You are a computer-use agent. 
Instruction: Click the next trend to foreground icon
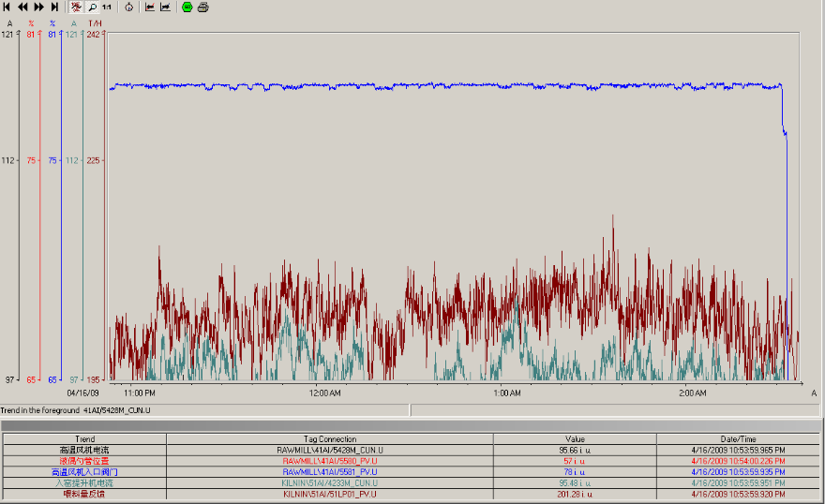point(165,7)
